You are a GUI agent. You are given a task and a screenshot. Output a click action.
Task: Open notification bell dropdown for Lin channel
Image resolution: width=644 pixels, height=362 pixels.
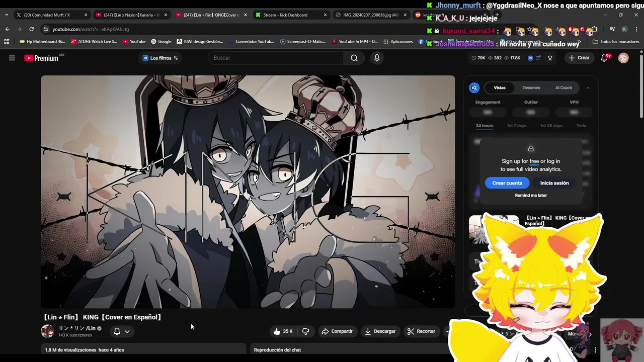(x=121, y=331)
